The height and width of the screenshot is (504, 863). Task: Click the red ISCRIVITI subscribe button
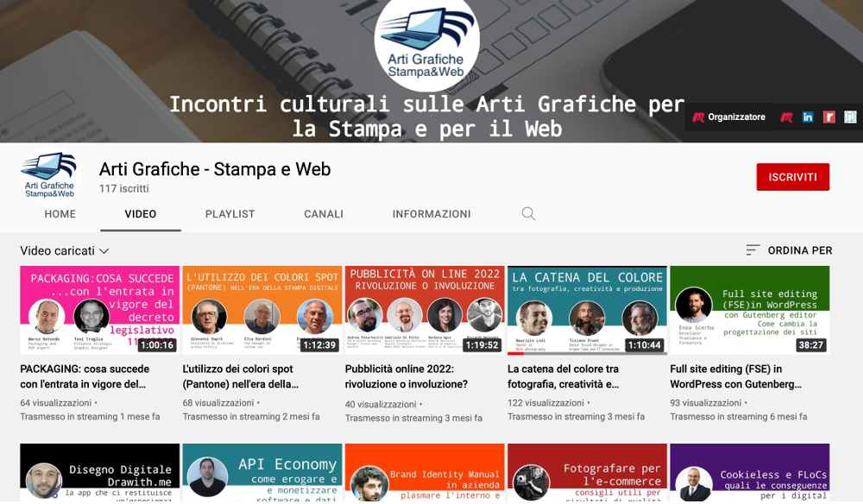point(792,177)
